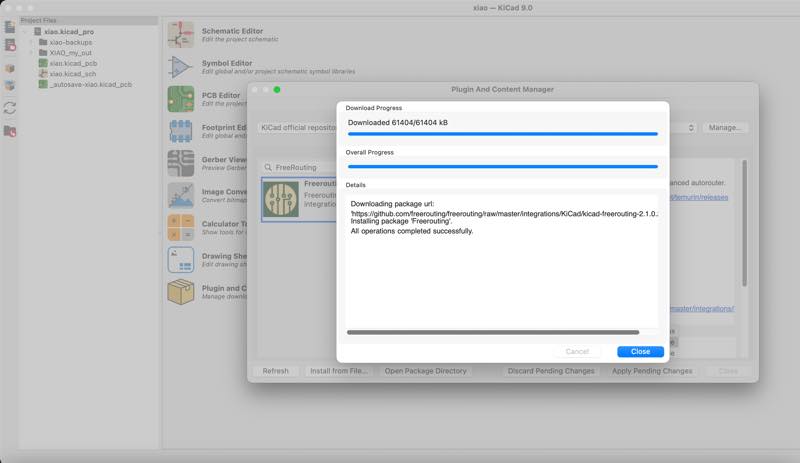Click Close in the Download Progress dialog

point(640,352)
